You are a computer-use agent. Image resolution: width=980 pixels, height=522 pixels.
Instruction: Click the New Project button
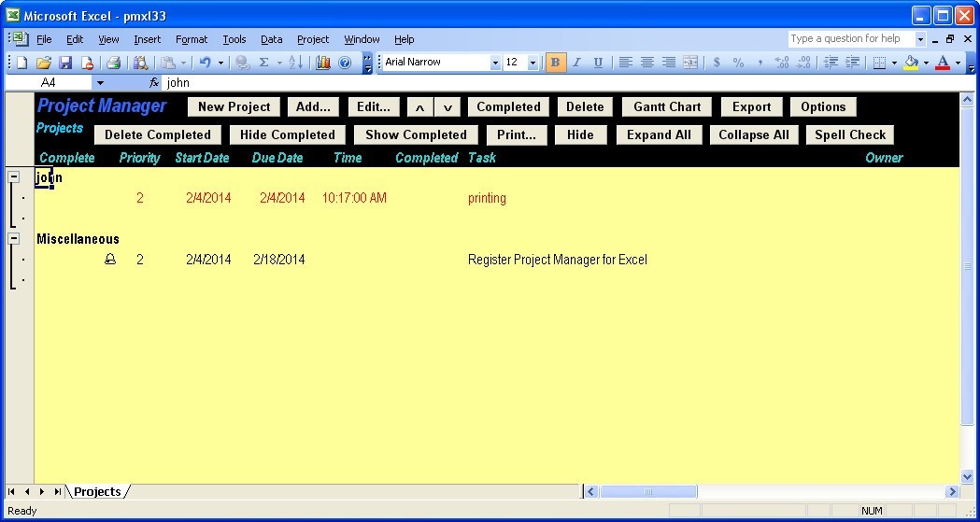point(234,106)
